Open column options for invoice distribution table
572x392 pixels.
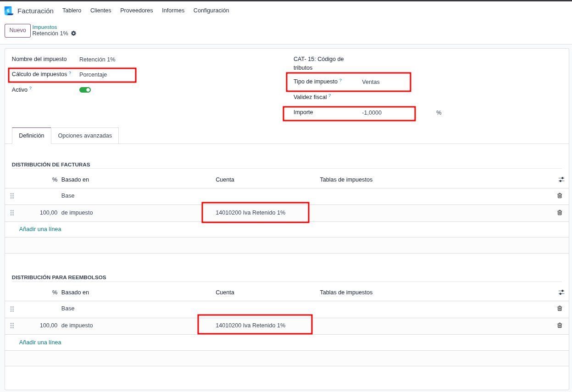(561, 180)
